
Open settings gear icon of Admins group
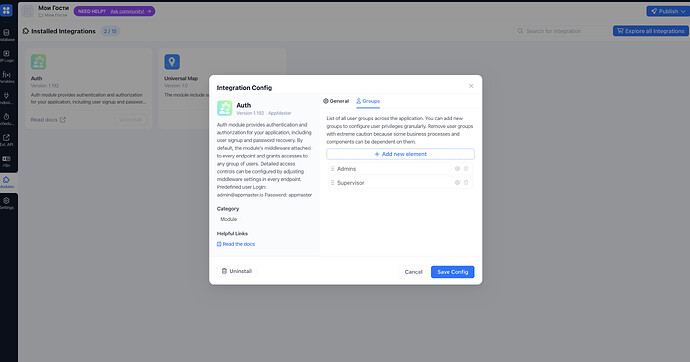click(x=457, y=168)
